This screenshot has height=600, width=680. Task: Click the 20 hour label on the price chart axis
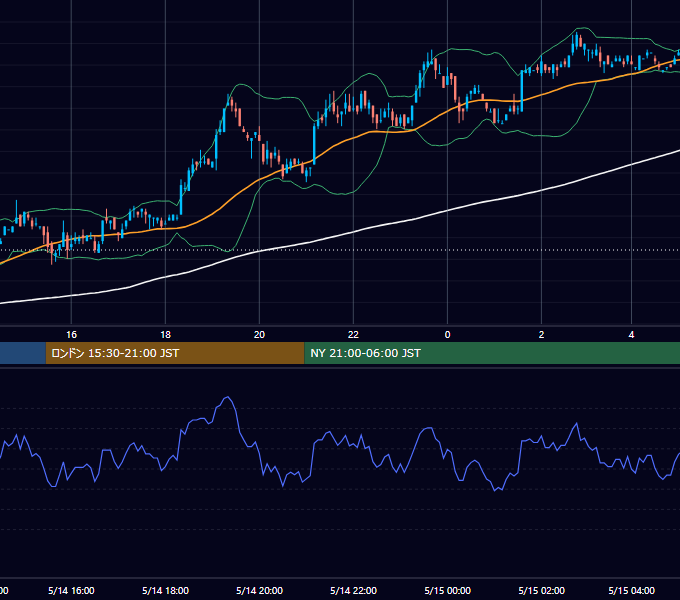[259, 335]
